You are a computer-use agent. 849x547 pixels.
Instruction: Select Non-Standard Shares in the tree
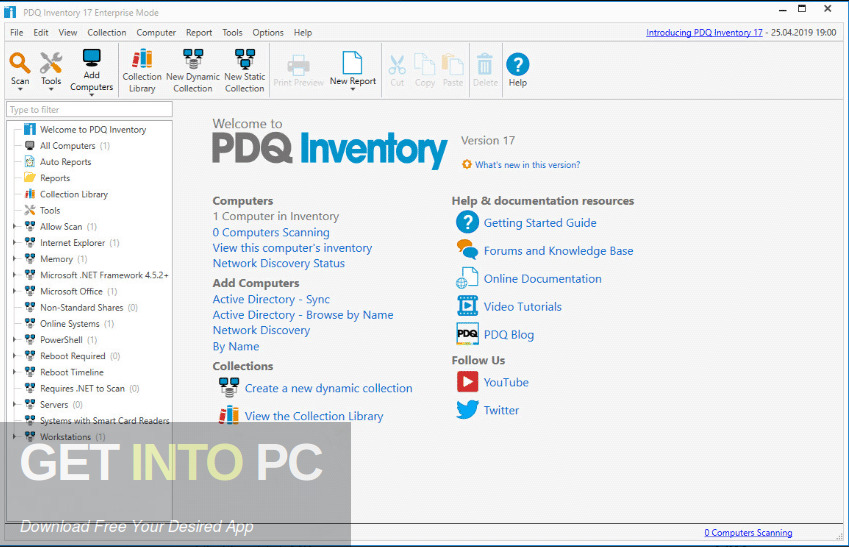pos(81,308)
